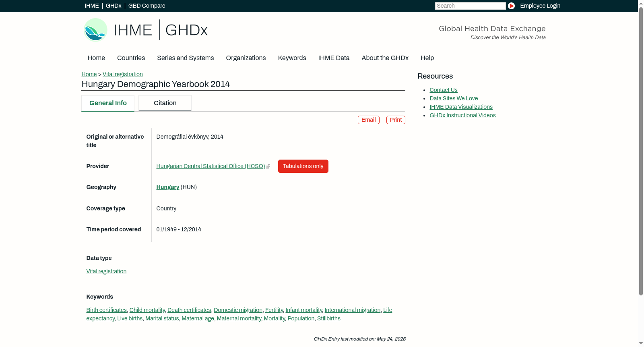Submit search with red arrow button

pos(511,6)
